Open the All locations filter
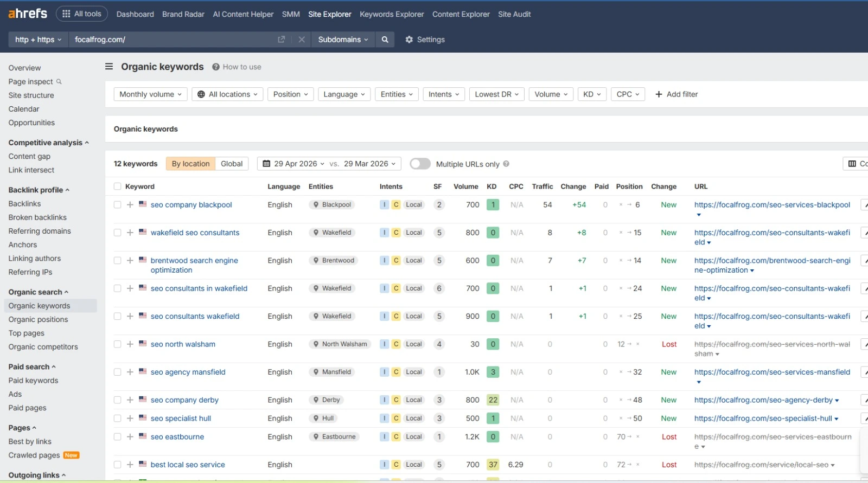The width and height of the screenshot is (868, 483). pyautogui.click(x=227, y=94)
